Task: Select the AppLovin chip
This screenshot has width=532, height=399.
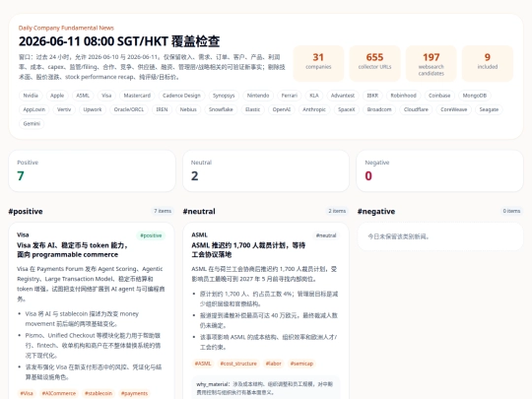Action: tap(33, 109)
